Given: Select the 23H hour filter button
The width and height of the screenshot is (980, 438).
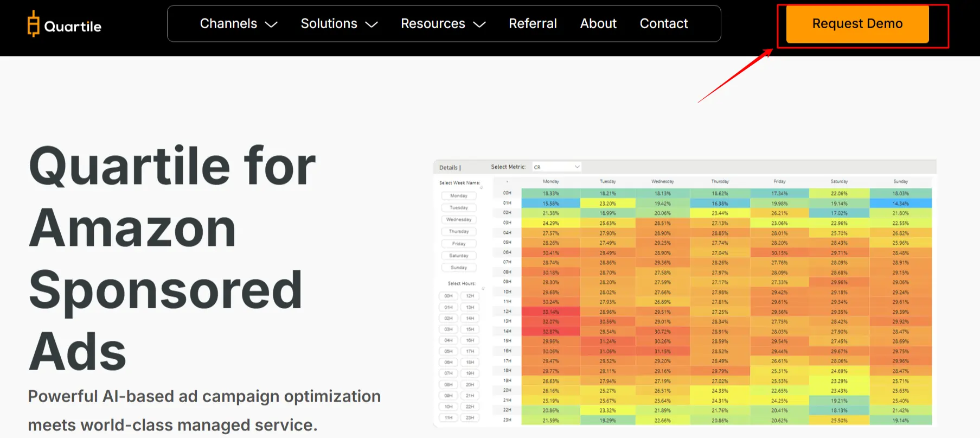Looking at the screenshot, I should pyautogui.click(x=470, y=418).
